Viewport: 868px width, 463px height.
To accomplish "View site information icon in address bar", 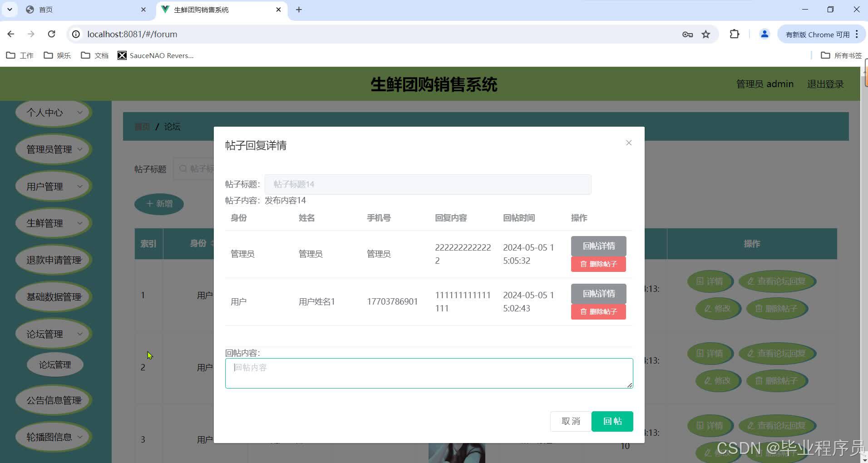I will point(76,34).
